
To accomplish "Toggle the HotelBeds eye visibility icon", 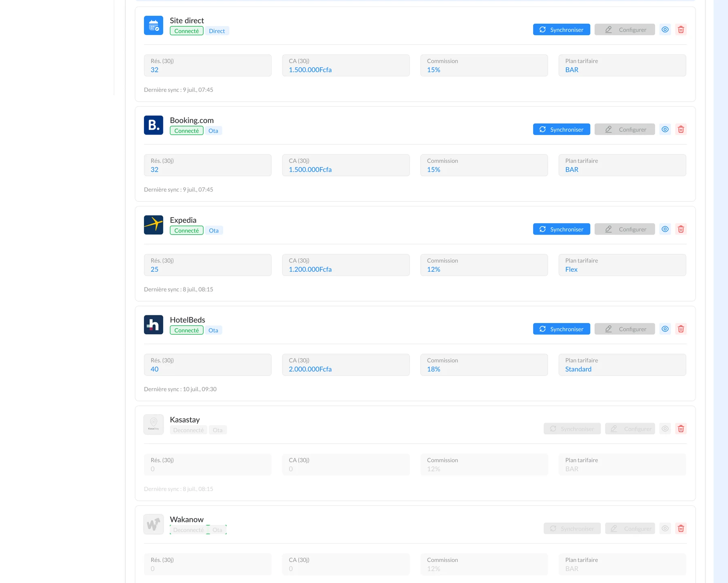I will [x=665, y=329].
